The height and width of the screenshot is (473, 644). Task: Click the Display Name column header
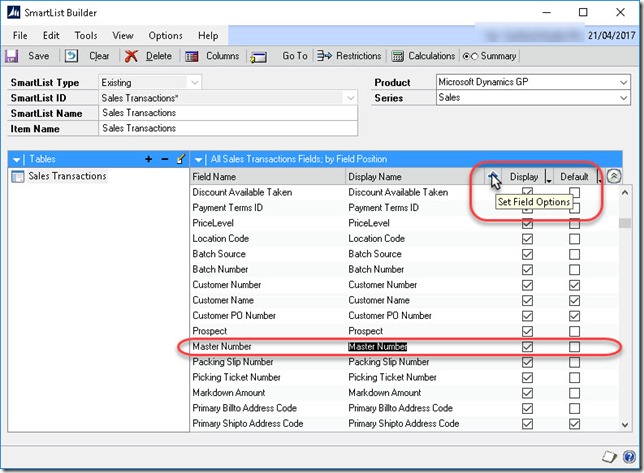[414, 177]
